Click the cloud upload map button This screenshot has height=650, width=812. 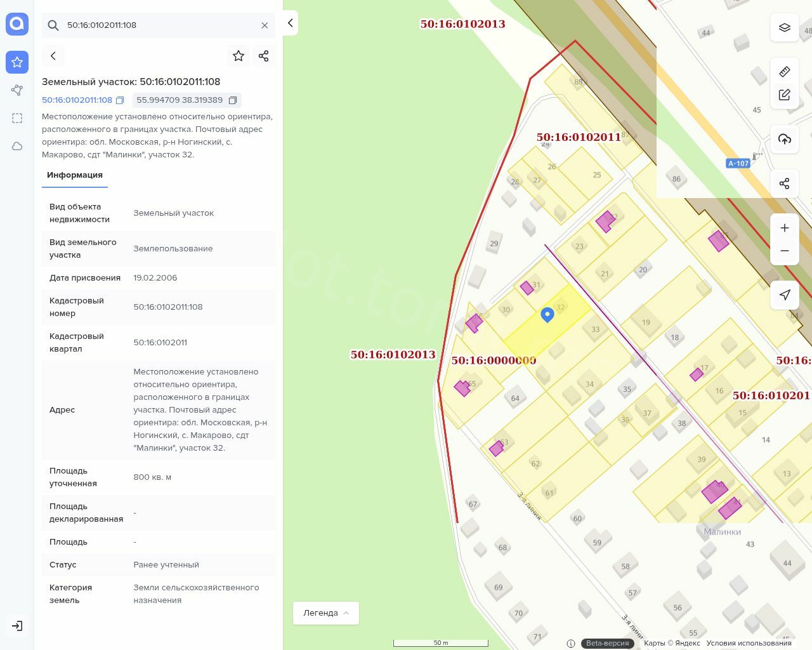click(785, 139)
